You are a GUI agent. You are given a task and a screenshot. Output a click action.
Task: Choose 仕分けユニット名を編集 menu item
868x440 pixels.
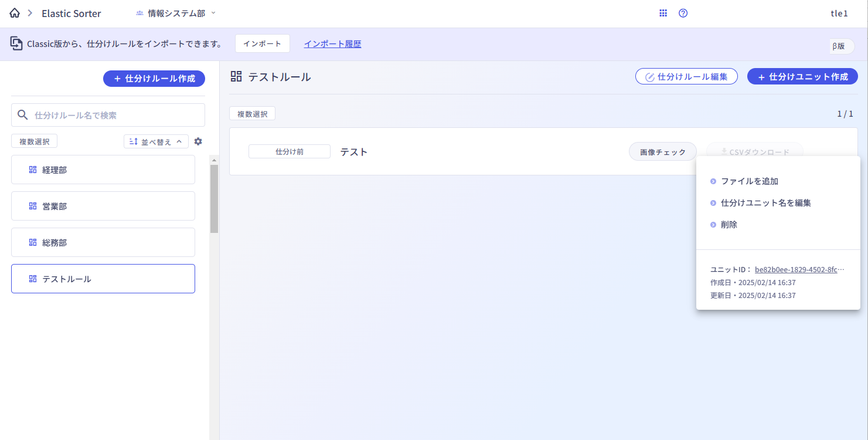pos(765,203)
